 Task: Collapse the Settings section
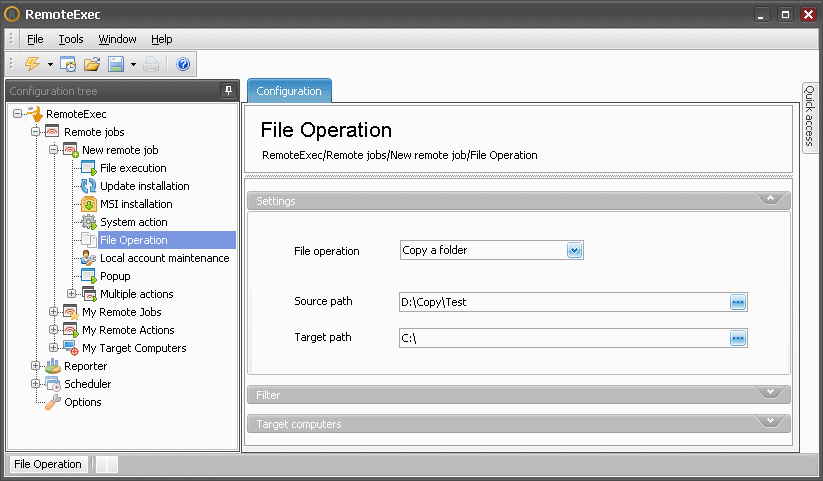tap(771, 198)
